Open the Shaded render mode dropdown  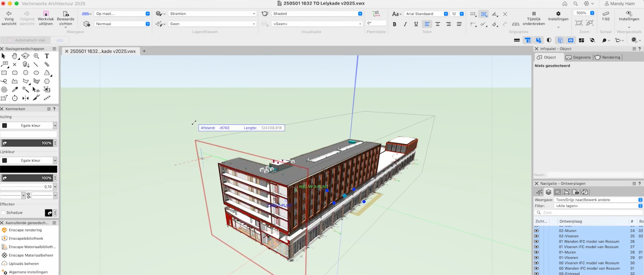[x=317, y=13]
